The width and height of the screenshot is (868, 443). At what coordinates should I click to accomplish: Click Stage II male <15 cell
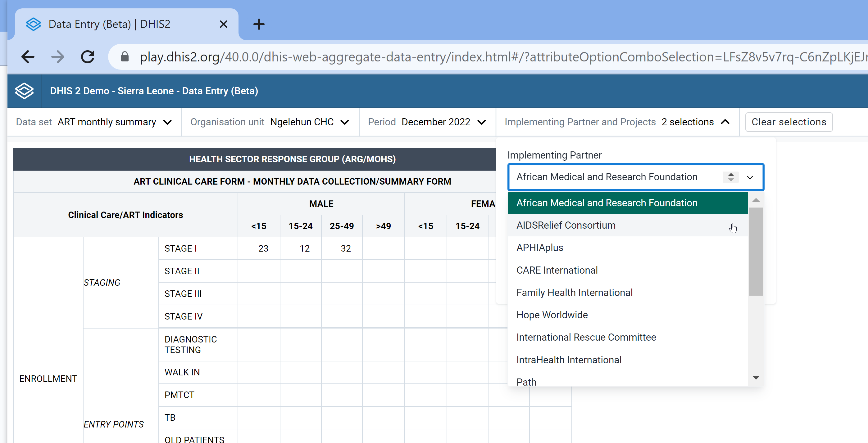pos(259,271)
